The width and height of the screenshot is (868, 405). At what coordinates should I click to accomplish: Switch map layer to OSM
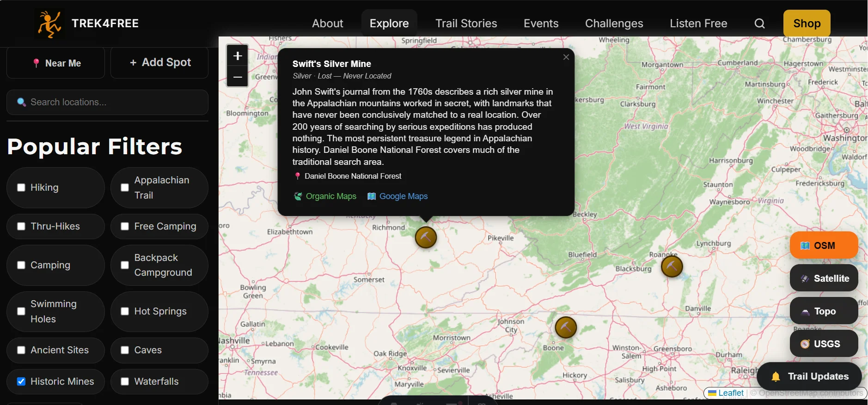pyautogui.click(x=824, y=245)
